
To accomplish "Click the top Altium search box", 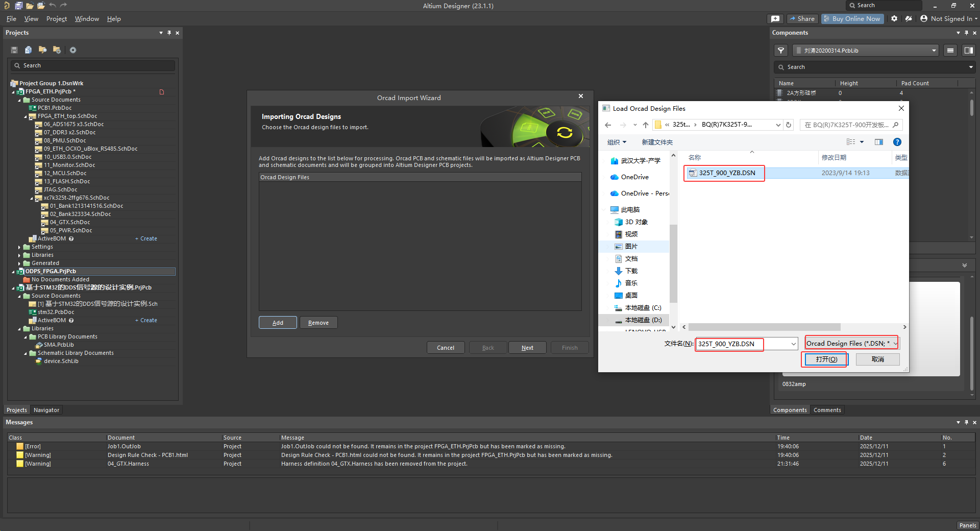I will coord(884,5).
